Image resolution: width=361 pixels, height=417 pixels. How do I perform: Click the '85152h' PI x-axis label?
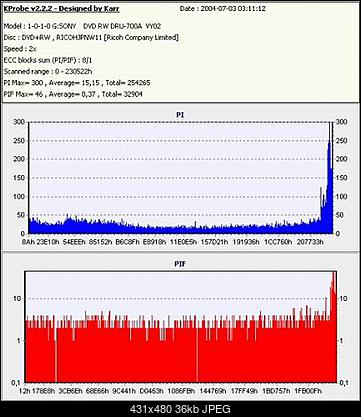(x=100, y=242)
